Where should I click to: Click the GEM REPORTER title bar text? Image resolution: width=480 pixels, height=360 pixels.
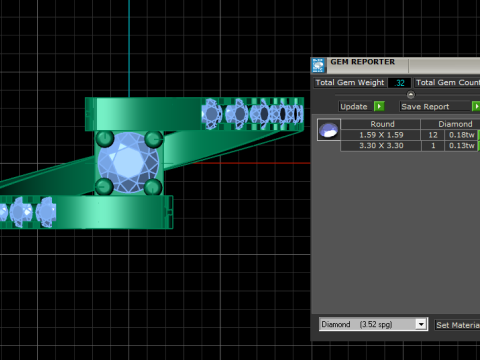tap(362, 62)
